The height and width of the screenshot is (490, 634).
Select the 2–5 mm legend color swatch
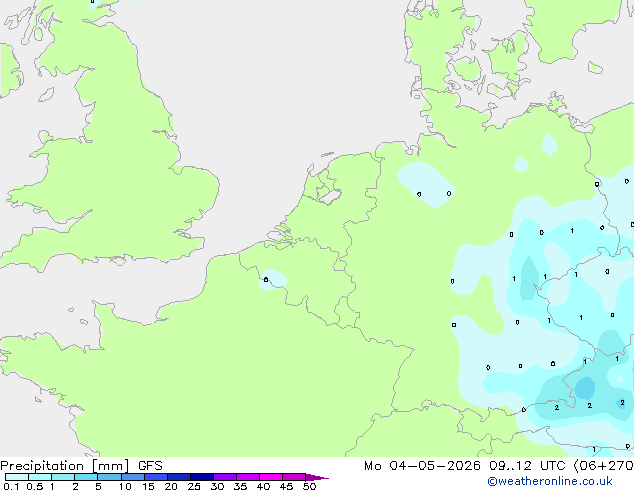pos(86,477)
